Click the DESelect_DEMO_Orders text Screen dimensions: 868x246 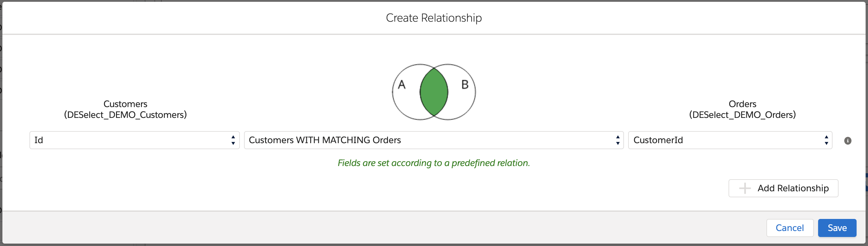[742, 115]
